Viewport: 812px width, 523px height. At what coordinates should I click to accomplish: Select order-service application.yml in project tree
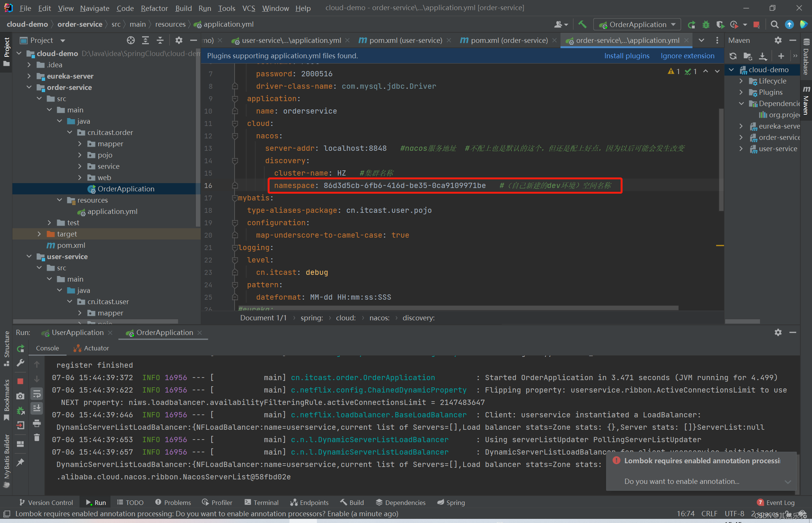click(112, 211)
